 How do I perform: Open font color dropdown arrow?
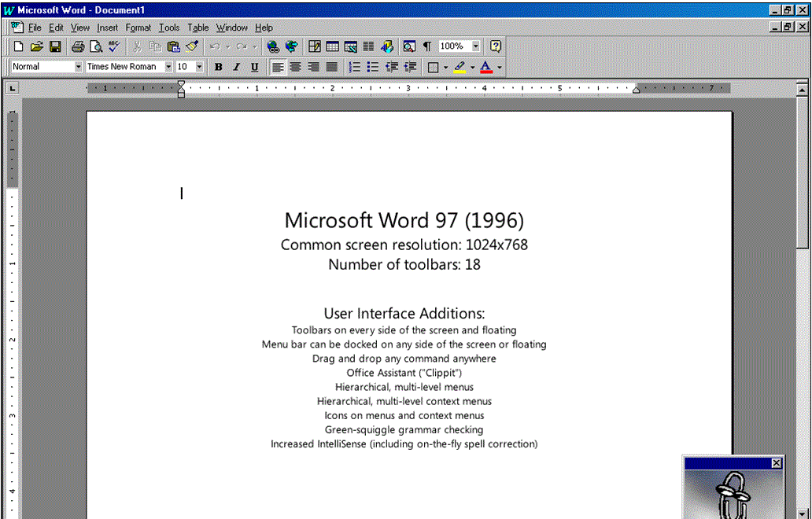point(499,68)
